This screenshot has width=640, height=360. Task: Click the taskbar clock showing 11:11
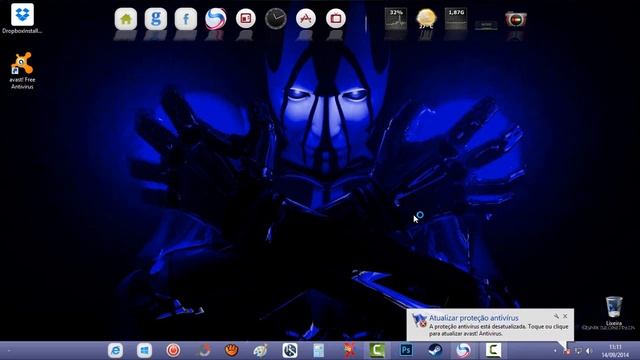[615, 351]
